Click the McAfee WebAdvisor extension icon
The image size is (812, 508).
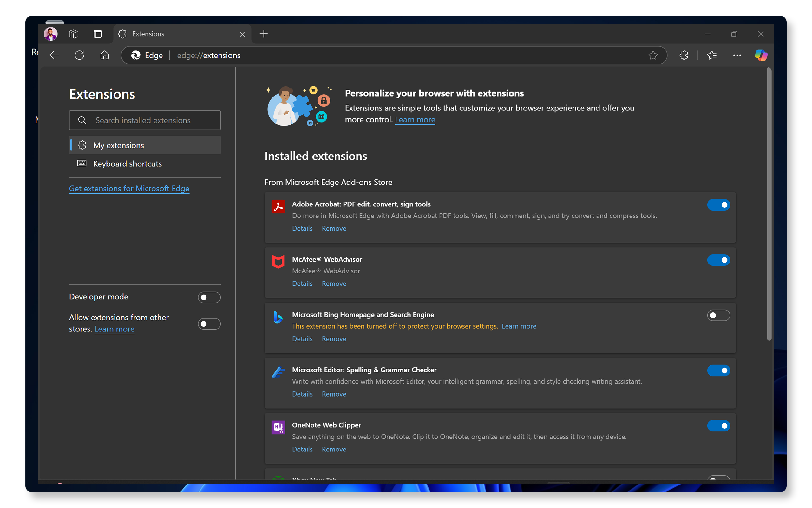click(278, 262)
